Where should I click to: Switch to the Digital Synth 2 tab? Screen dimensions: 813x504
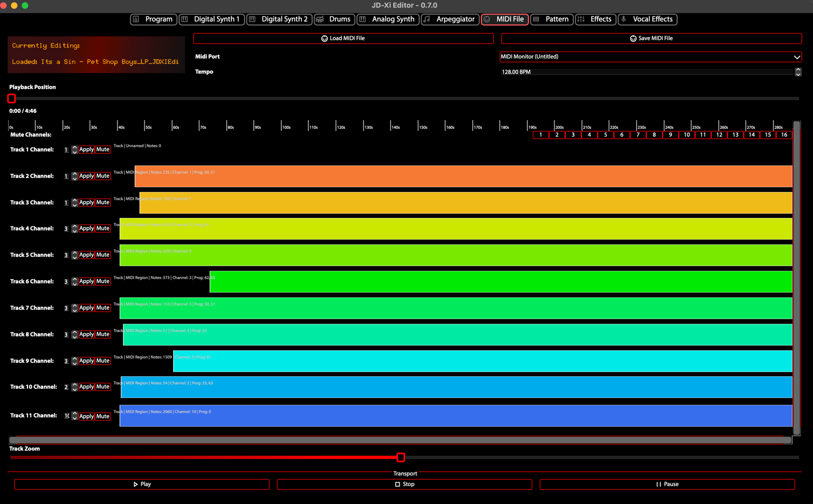[279, 19]
